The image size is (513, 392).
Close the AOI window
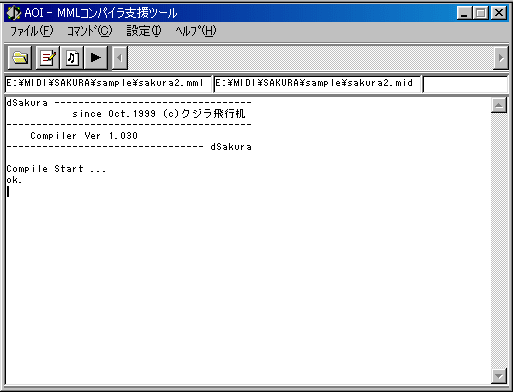pyautogui.click(x=499, y=13)
